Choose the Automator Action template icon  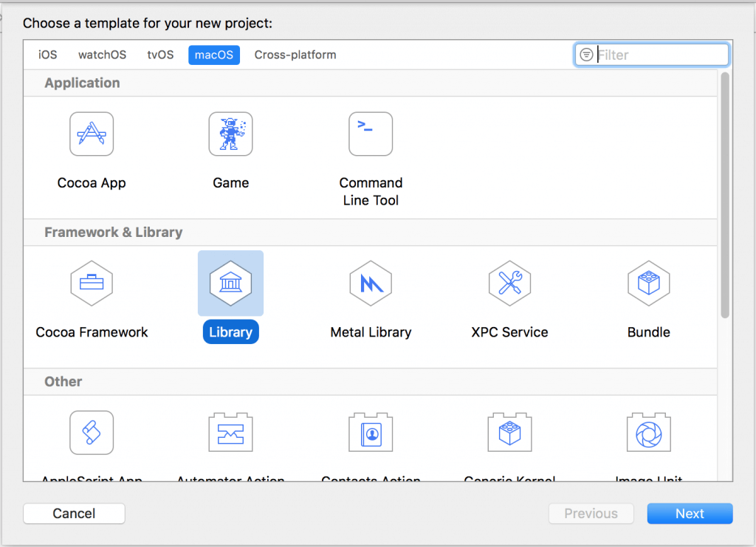click(x=230, y=433)
